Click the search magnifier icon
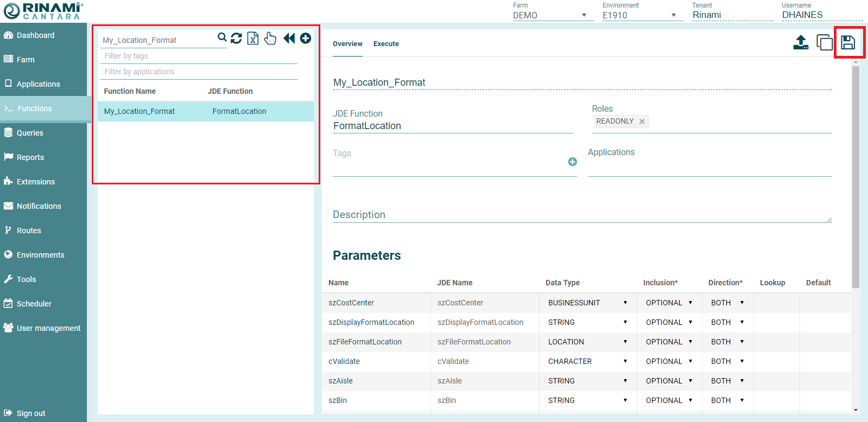 click(222, 37)
